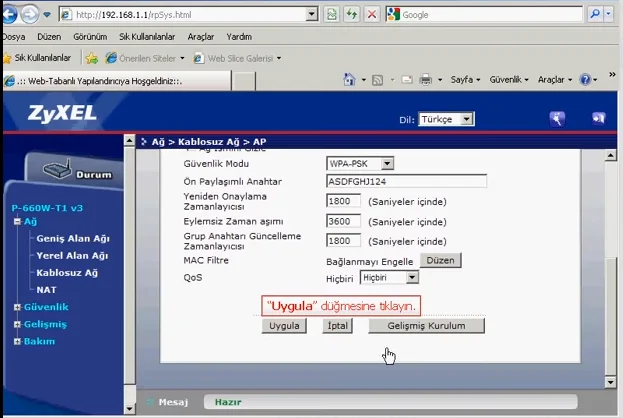Select Yerel Alan Ağı in sidebar

click(x=72, y=255)
